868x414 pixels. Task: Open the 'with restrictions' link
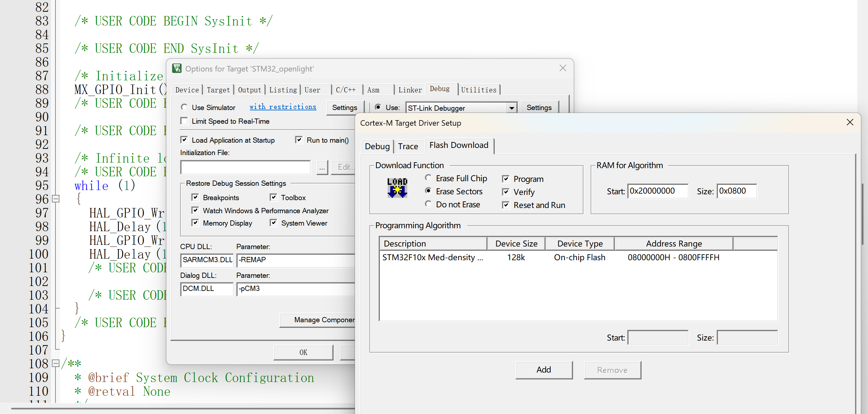click(x=283, y=107)
